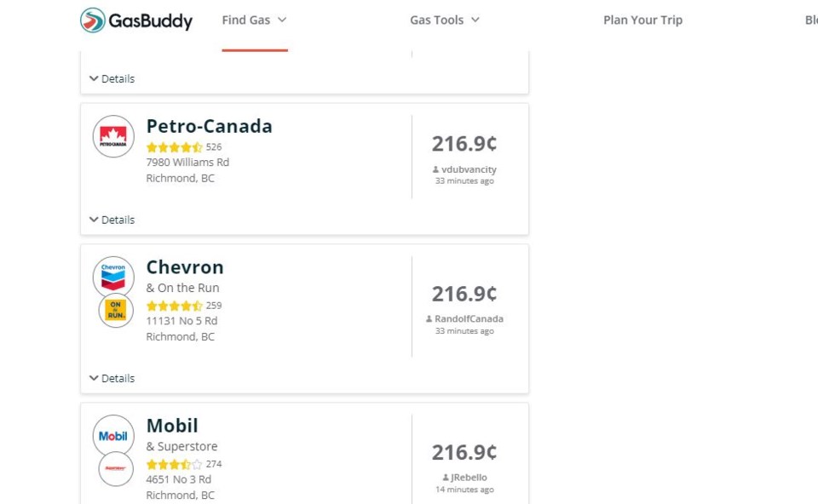Open the Petro-Canada station title link
818x504 pixels.
click(x=210, y=126)
